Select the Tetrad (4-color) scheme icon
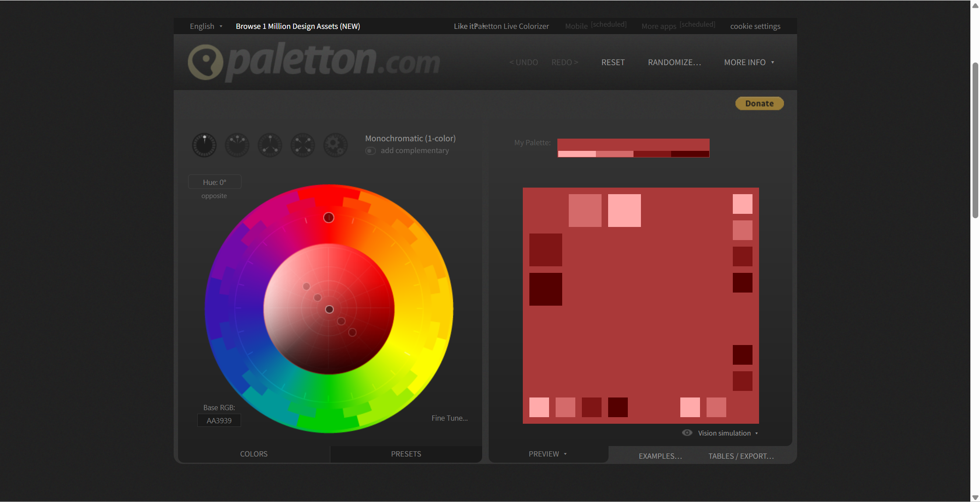 [x=303, y=145]
